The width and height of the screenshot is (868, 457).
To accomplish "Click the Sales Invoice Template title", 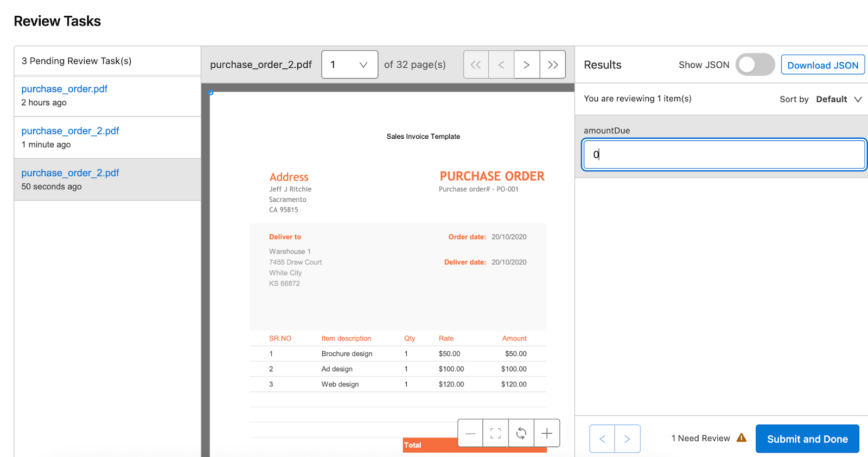I will click(423, 137).
